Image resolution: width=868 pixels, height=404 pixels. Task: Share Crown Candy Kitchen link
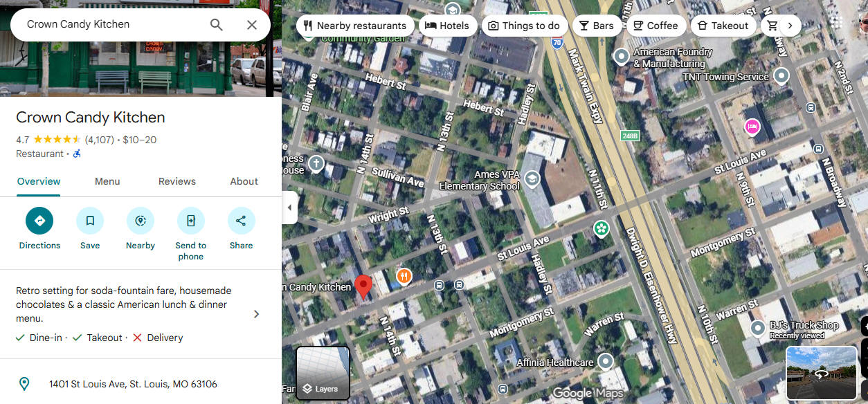pyautogui.click(x=242, y=221)
